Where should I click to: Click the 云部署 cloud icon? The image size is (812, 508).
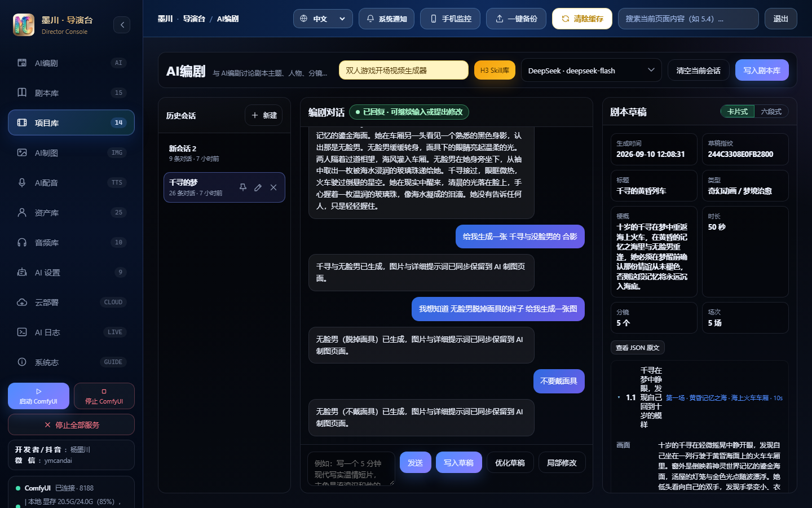22,302
